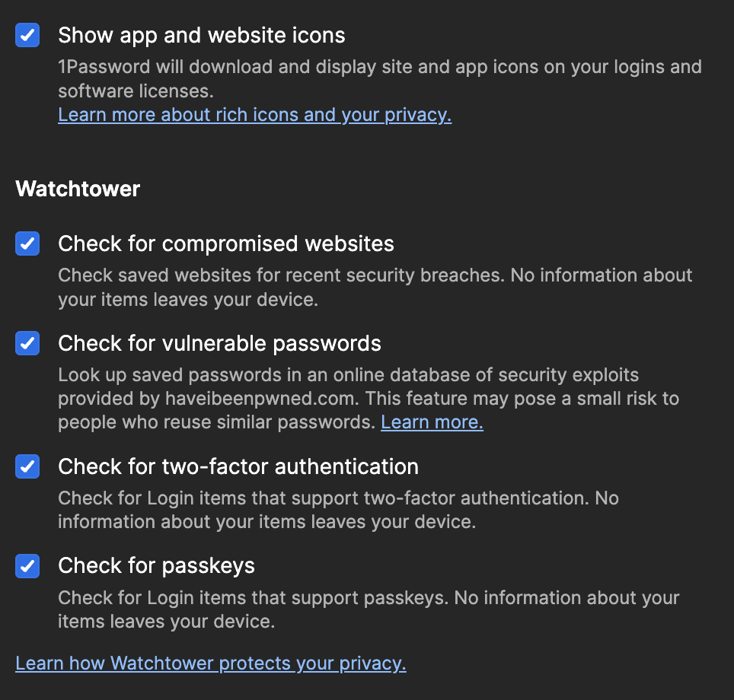The height and width of the screenshot is (700, 734).
Task: Uncheck the Show app and website icons checkbox
Action: click(x=27, y=35)
